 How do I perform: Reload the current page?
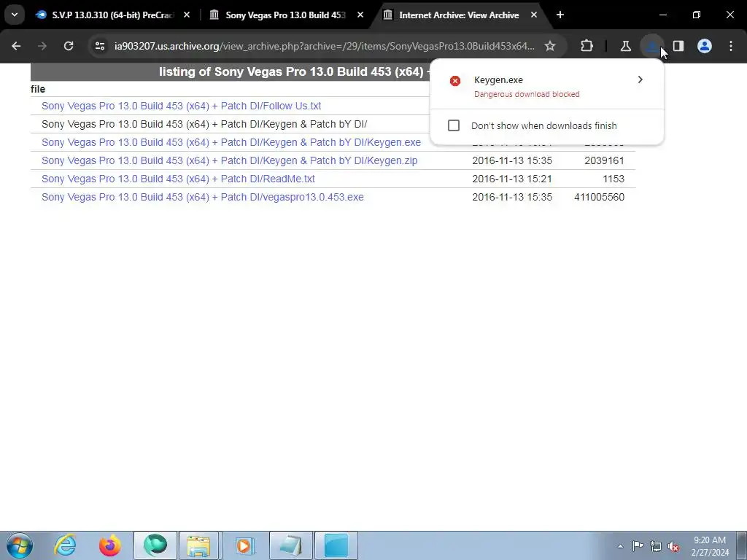[69, 46]
